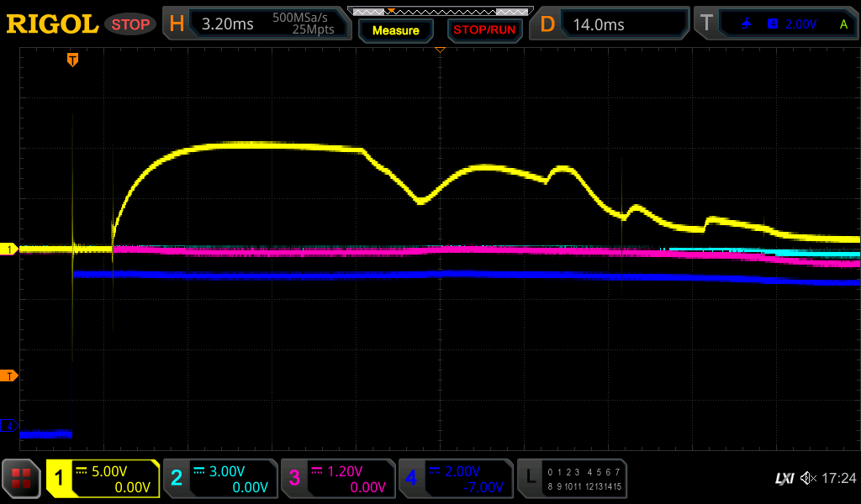Open the trigger T settings panel
861x504 pixels.
click(777, 24)
